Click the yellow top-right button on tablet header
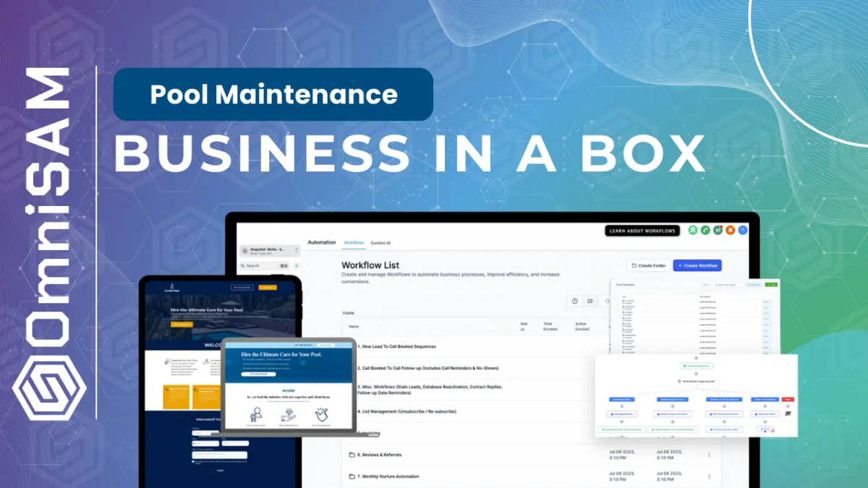 point(268,288)
